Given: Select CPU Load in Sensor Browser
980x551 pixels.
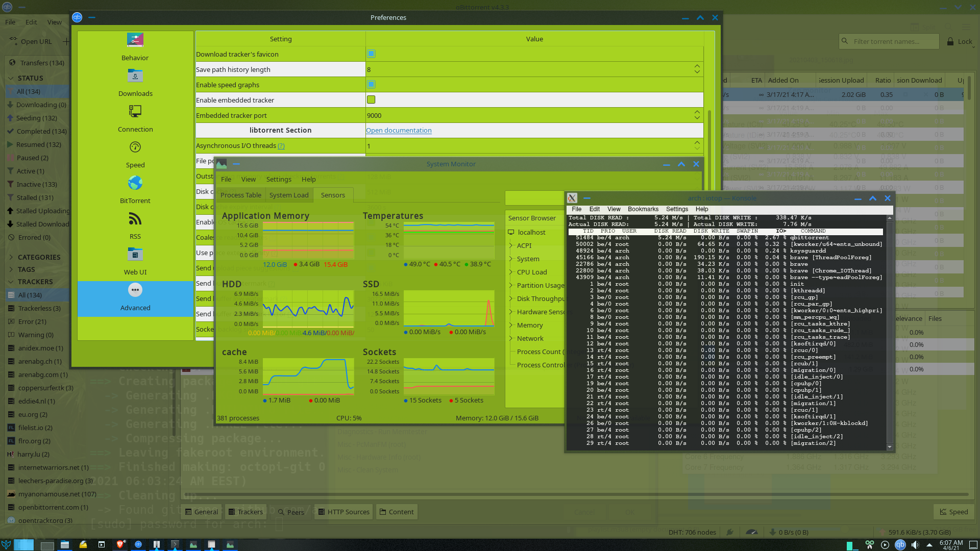Looking at the screenshot, I should coord(532,272).
